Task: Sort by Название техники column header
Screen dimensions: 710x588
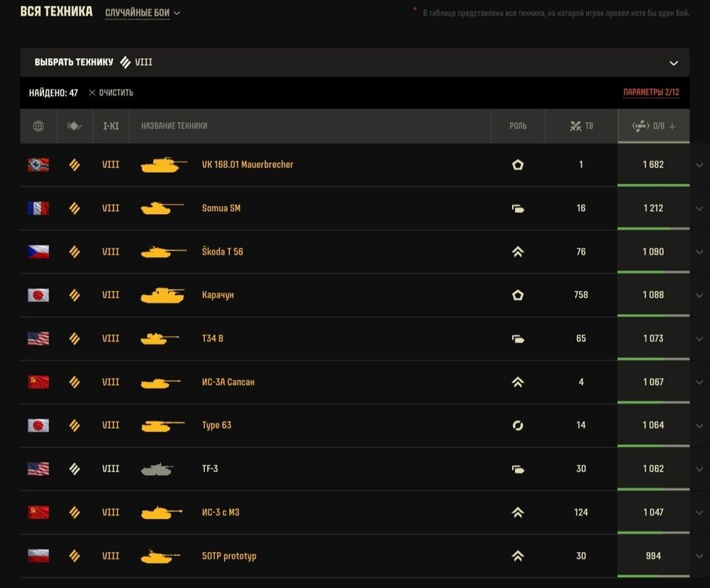Action: (174, 126)
